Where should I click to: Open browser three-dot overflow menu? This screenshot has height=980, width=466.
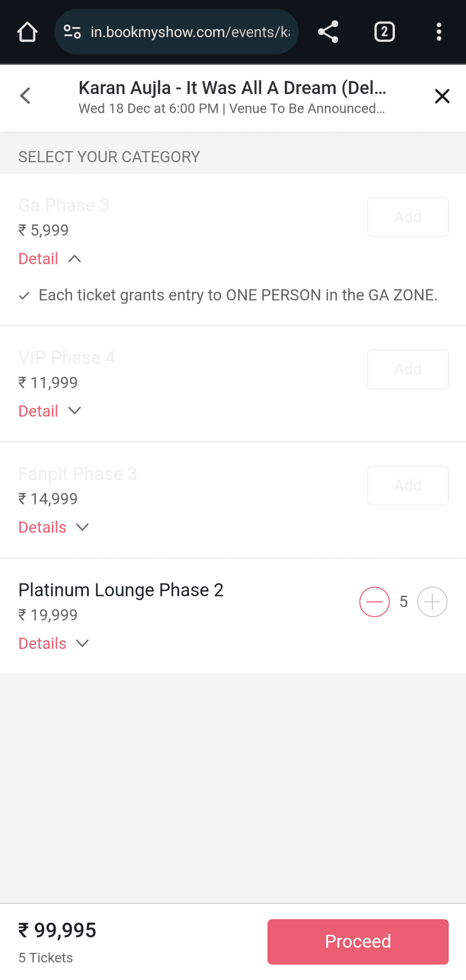(439, 32)
